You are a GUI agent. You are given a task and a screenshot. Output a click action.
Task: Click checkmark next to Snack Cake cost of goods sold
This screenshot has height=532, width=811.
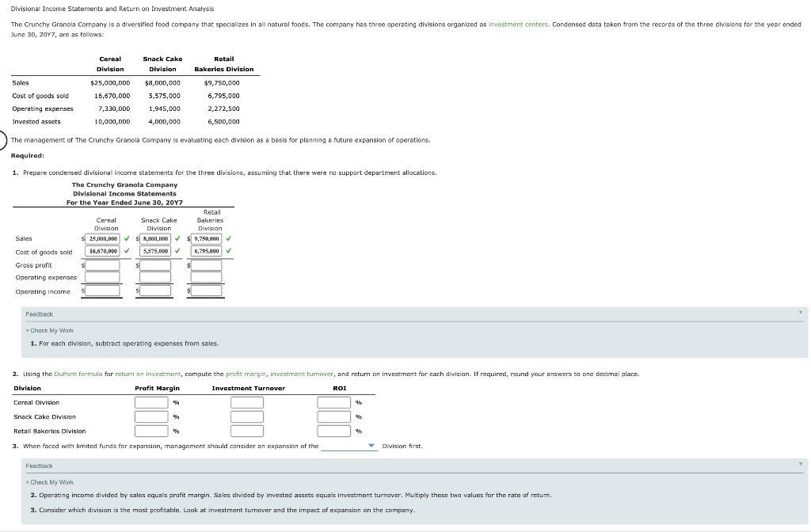(x=177, y=251)
